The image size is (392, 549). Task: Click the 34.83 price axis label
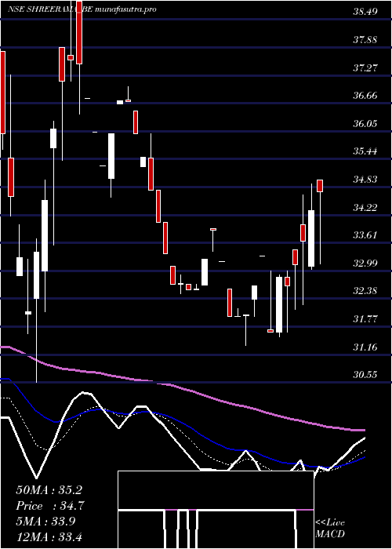(365, 180)
